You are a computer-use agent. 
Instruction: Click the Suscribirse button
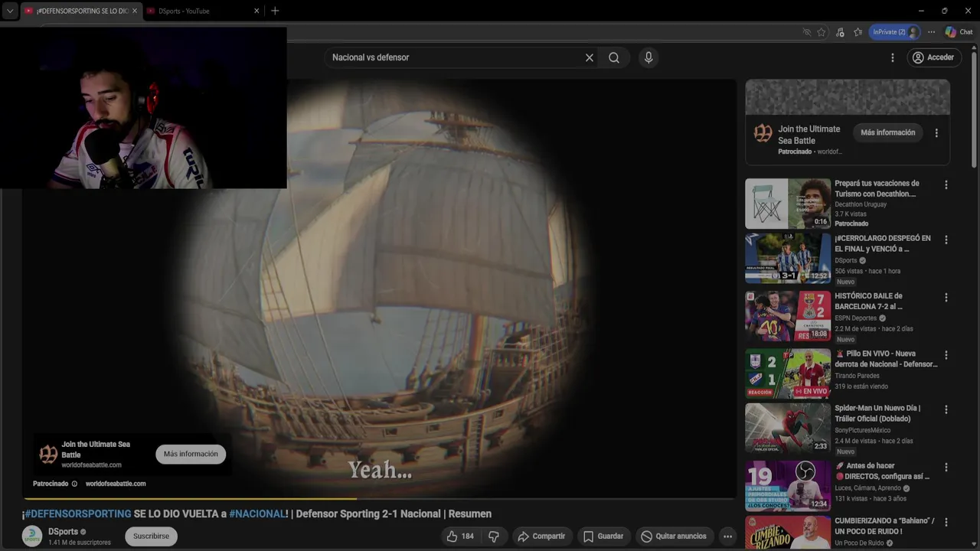tap(151, 536)
